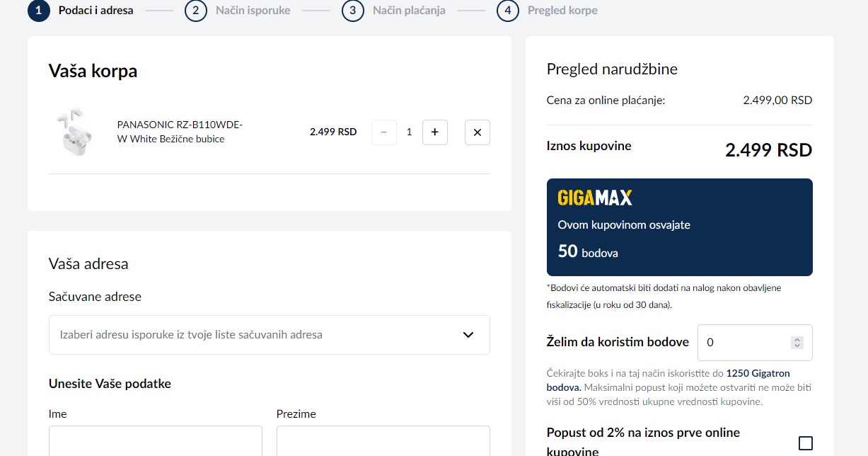This screenshot has height=456, width=868.
Task: Click the Prezime input field
Action: click(383, 441)
